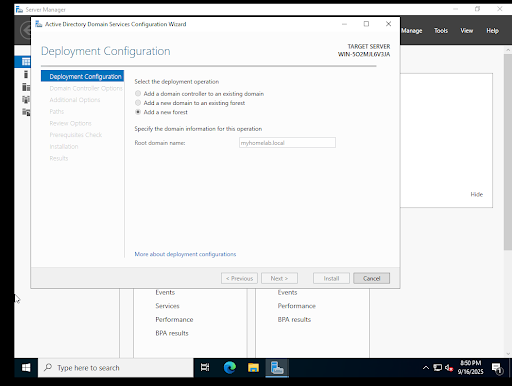The image size is (512, 386).
Task: Select Prerequisites Check wizard step
Action: [76, 135]
